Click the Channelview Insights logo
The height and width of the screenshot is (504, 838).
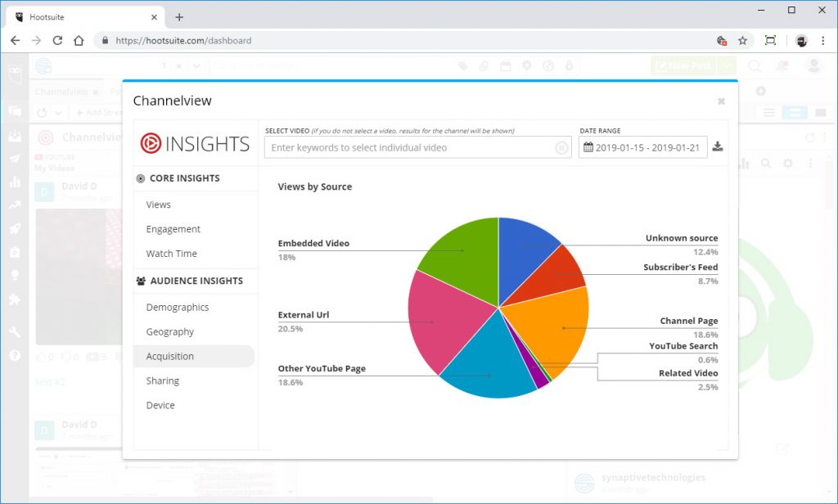(x=195, y=143)
